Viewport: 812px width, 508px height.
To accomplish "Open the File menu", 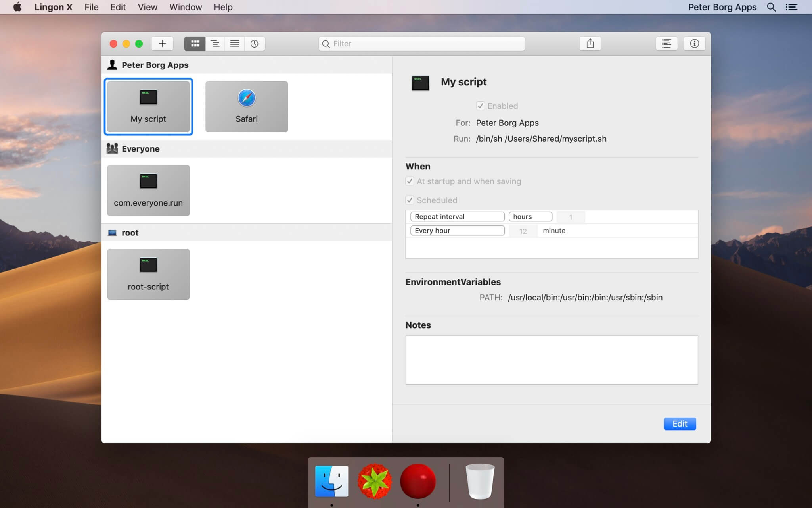I will pos(91,7).
